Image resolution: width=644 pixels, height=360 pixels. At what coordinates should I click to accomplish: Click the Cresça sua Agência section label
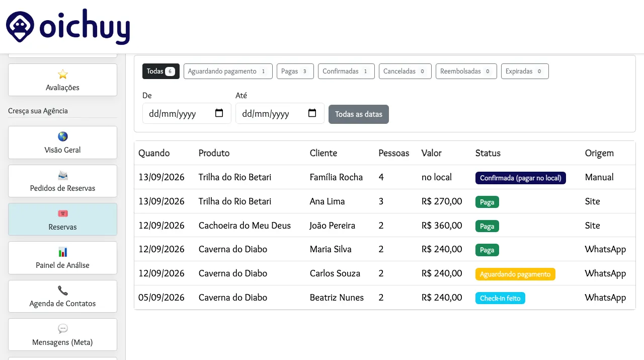tap(38, 111)
